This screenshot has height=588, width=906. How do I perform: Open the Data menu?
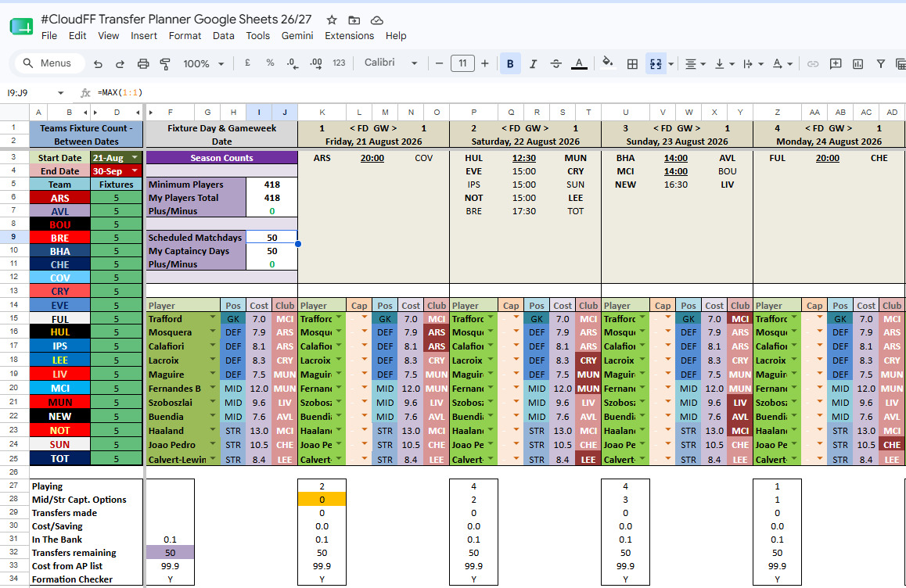tap(224, 36)
